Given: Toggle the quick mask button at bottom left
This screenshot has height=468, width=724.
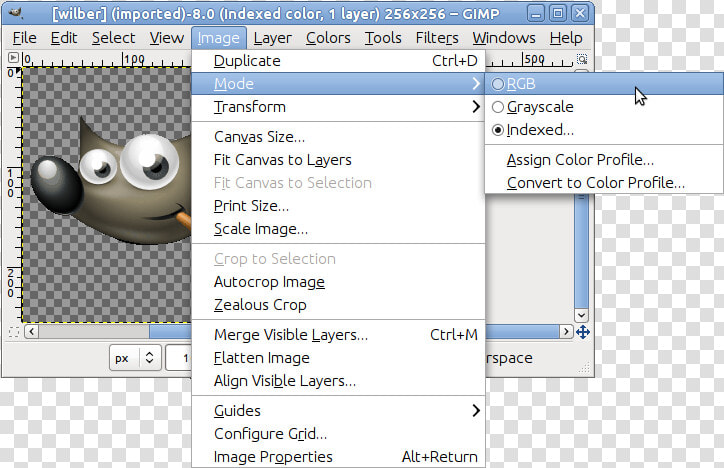Looking at the screenshot, I should [14, 332].
